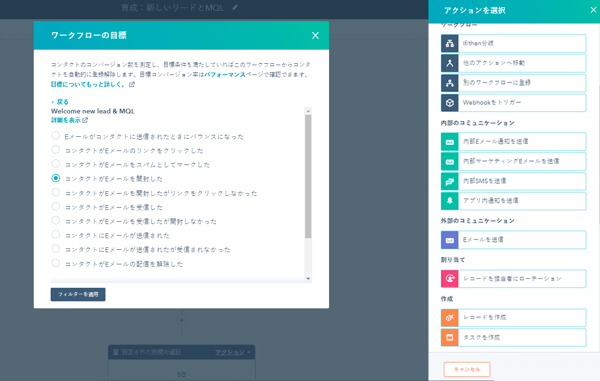
Task: Choose 内部マーケティングEメールを送信 action
Action: click(514, 161)
